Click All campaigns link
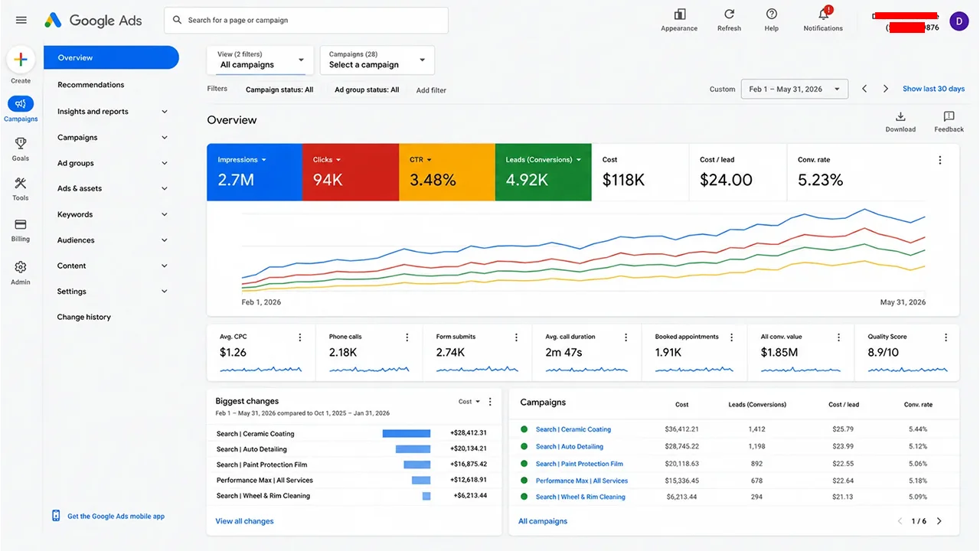 (x=543, y=521)
